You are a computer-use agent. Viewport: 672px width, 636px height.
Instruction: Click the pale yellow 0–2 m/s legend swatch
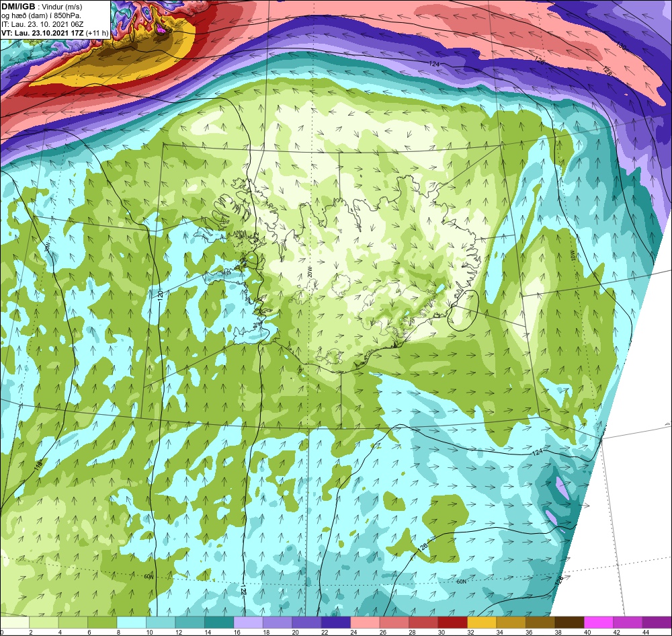coord(15,623)
